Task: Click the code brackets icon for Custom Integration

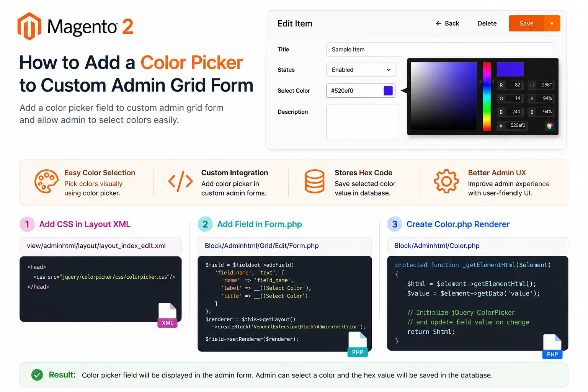Action: pyautogui.click(x=180, y=181)
